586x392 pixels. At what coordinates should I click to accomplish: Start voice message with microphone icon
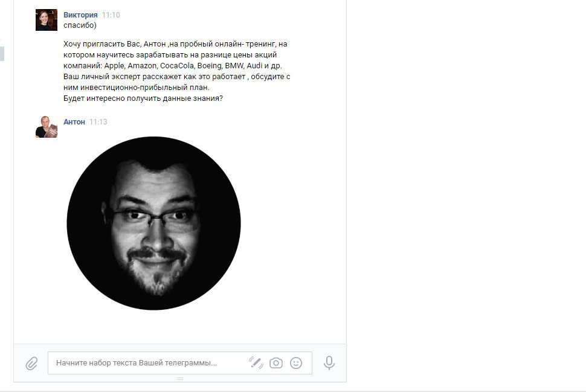click(x=329, y=363)
